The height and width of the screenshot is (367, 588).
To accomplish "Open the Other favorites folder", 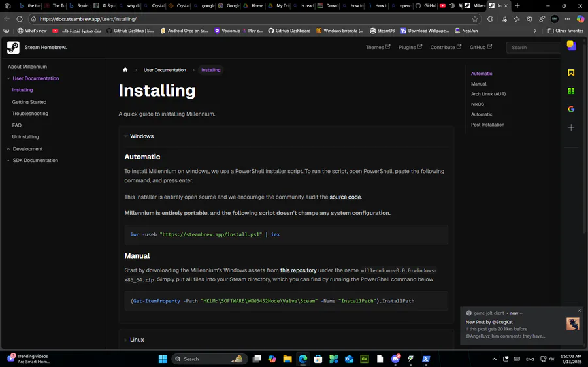I will pos(566,31).
